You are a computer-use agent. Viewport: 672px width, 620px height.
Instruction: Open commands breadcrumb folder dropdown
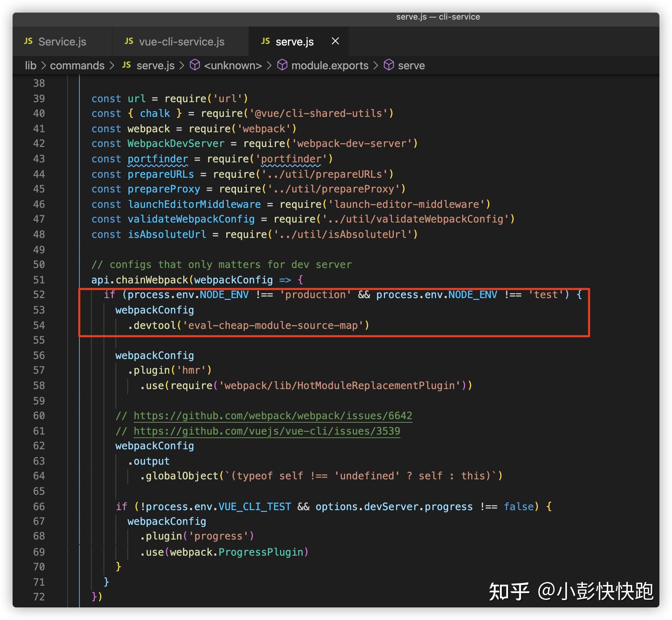point(77,66)
